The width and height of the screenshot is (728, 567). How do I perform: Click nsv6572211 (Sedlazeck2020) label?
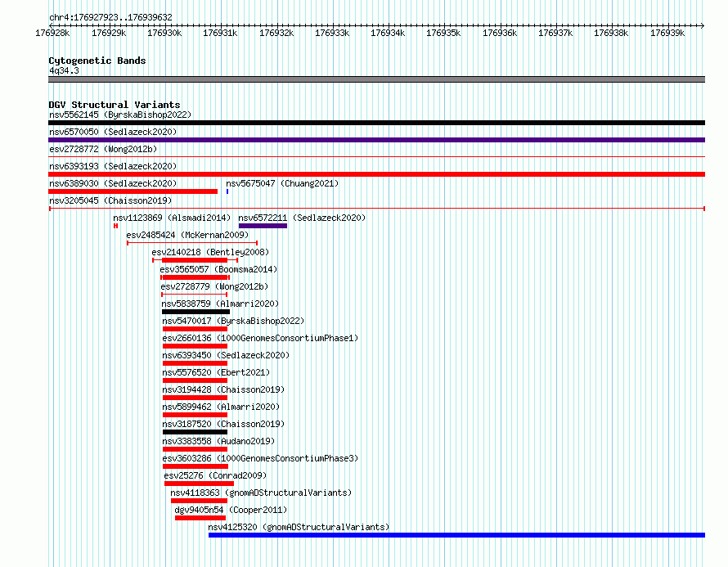(302, 218)
